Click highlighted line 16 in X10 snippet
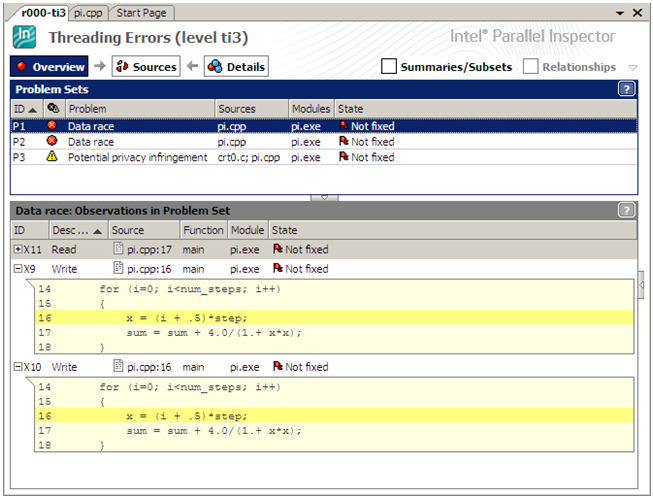653x498 pixels. [334, 416]
